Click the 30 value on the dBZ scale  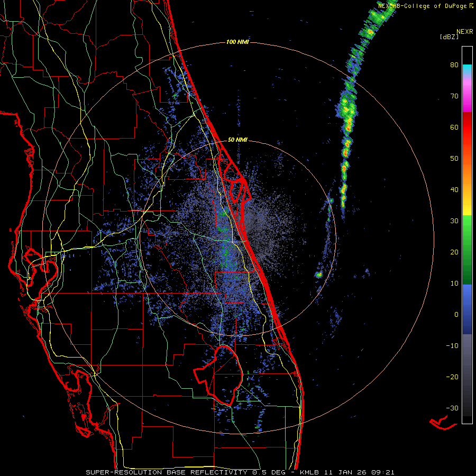click(x=454, y=221)
